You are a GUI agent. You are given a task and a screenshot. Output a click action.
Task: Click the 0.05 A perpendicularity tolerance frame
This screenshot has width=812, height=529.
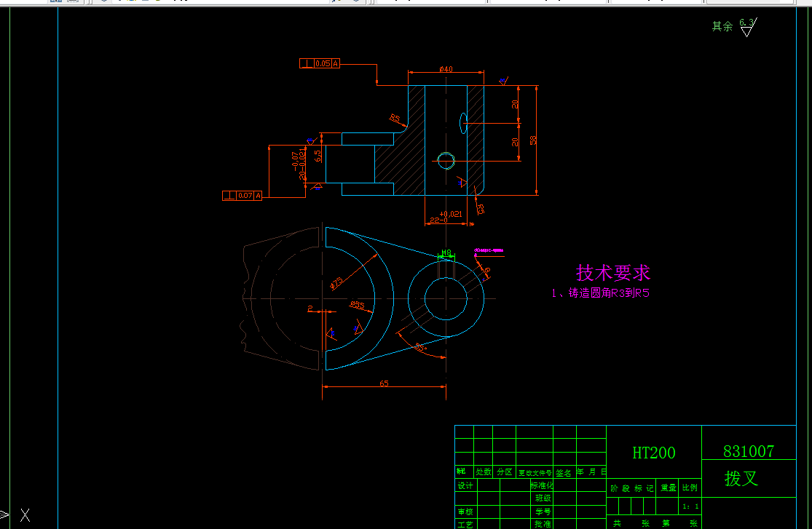(320, 63)
